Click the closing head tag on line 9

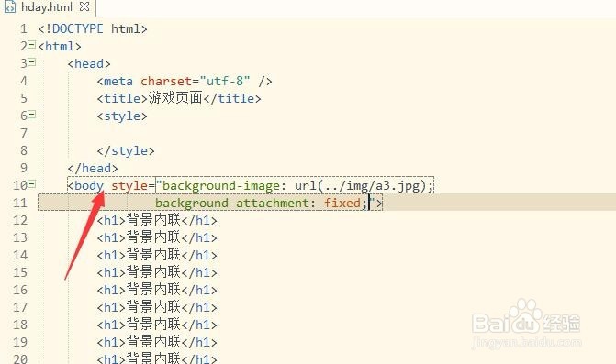click(93, 169)
